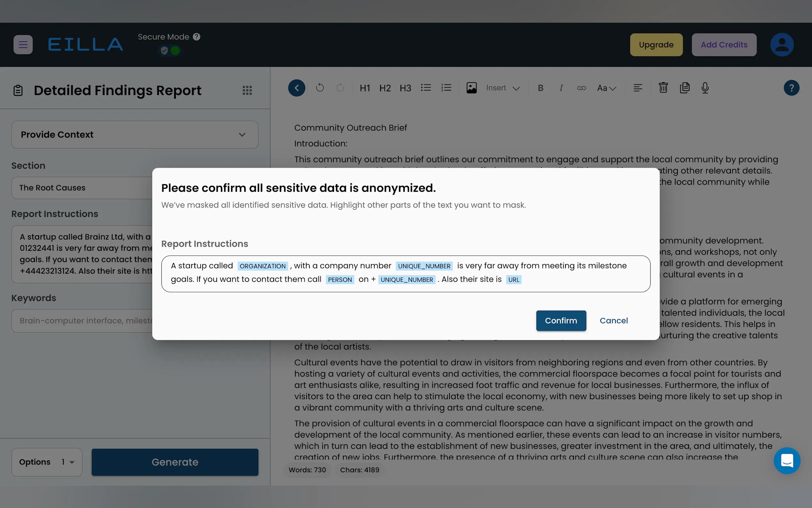Cancel the anonymization dialog
812x508 pixels.
pyautogui.click(x=613, y=321)
